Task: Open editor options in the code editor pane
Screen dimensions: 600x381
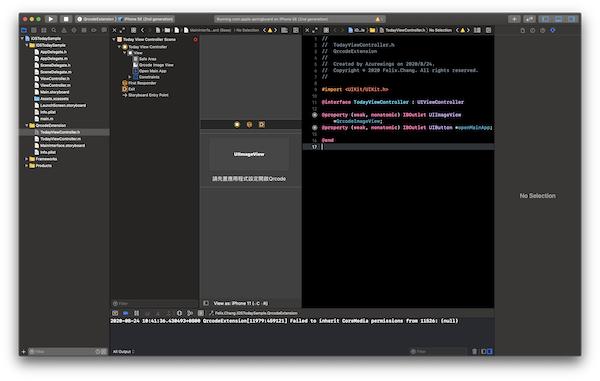Action: (x=477, y=30)
